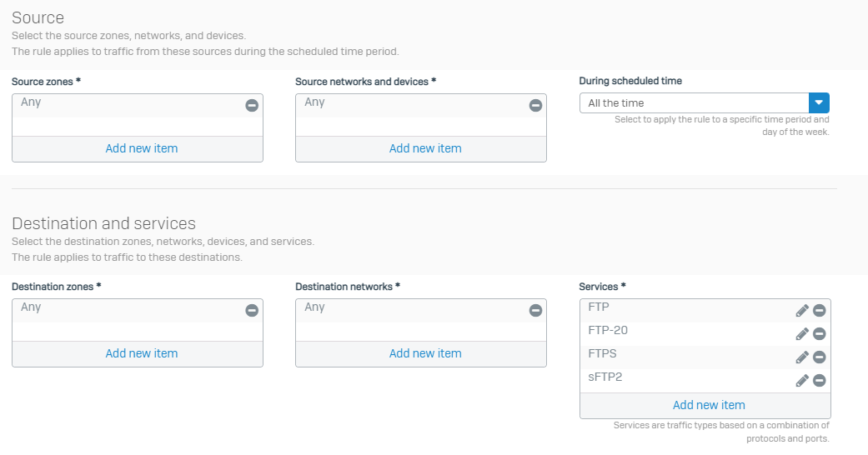Remove Any from Destination networks list
This screenshot has height=455, width=868.
coord(535,311)
